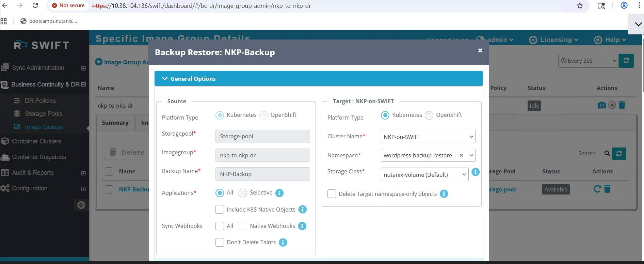Refresh the backup list table
The height and width of the screenshot is (264, 644).
[619, 154]
